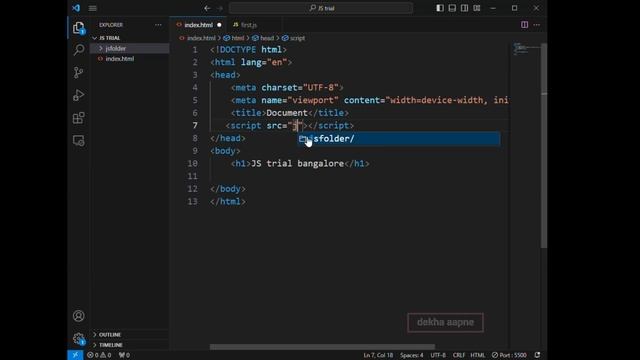
Task: Collapse the JS TRIAL folder section
Action: pyautogui.click(x=130, y=38)
